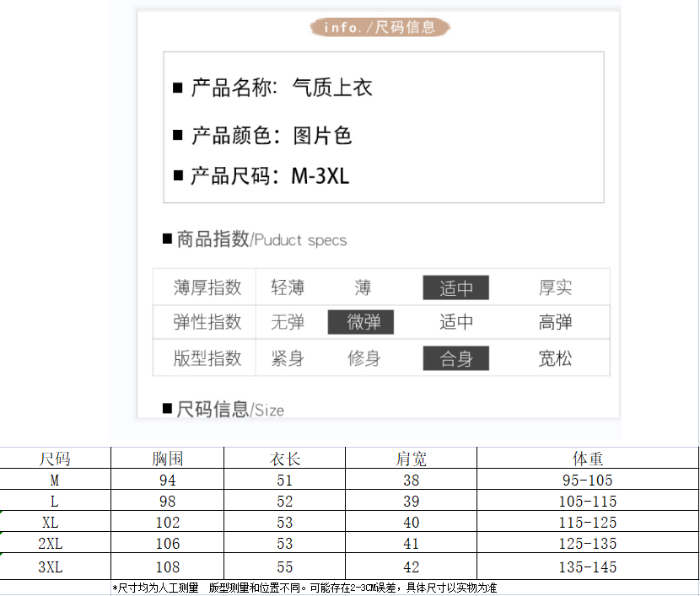Click the '轻薄' thickness option

tap(288, 287)
